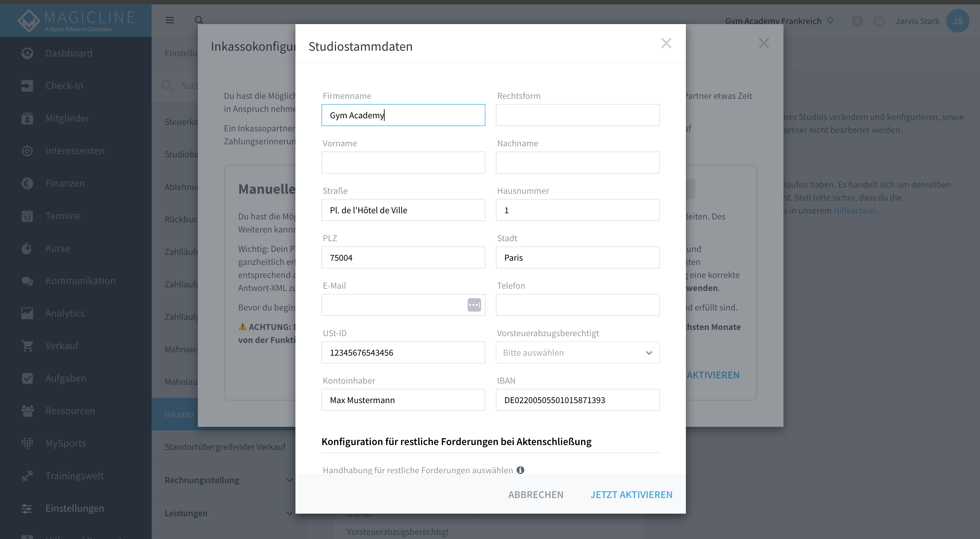Open the Verkauf shopping cart icon
Screen dimensions: 980x539
pyautogui.click(x=27, y=346)
